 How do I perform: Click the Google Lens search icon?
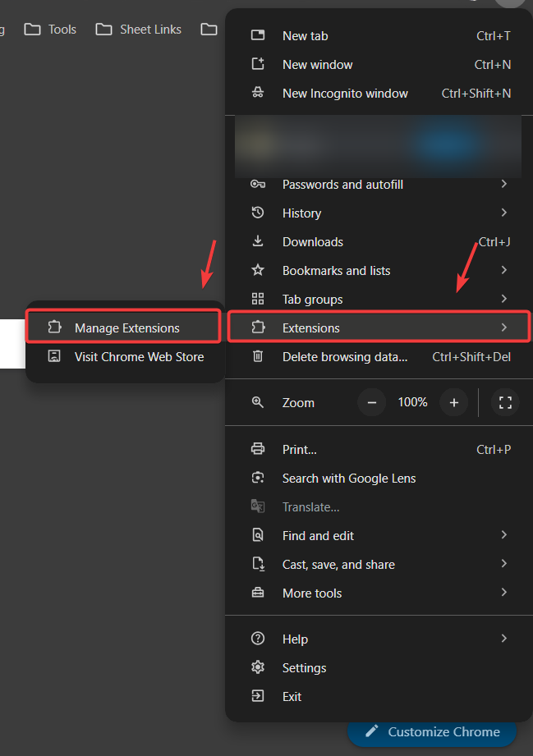click(x=258, y=478)
